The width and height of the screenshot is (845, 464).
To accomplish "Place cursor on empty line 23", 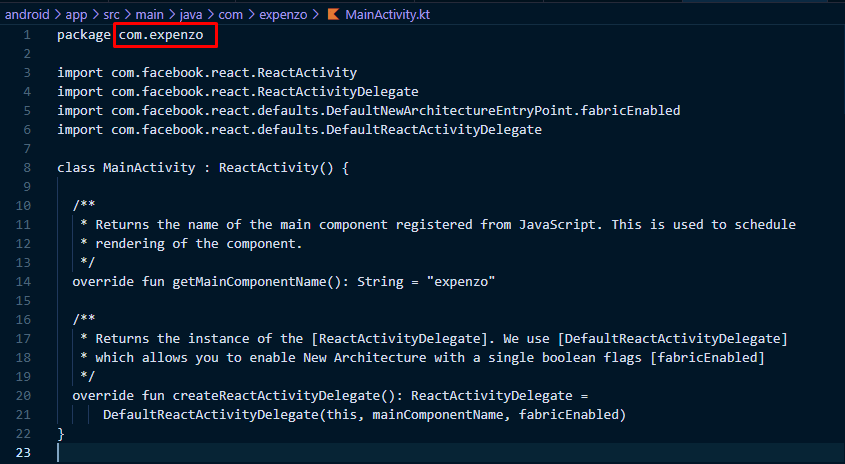I will 431,453.
